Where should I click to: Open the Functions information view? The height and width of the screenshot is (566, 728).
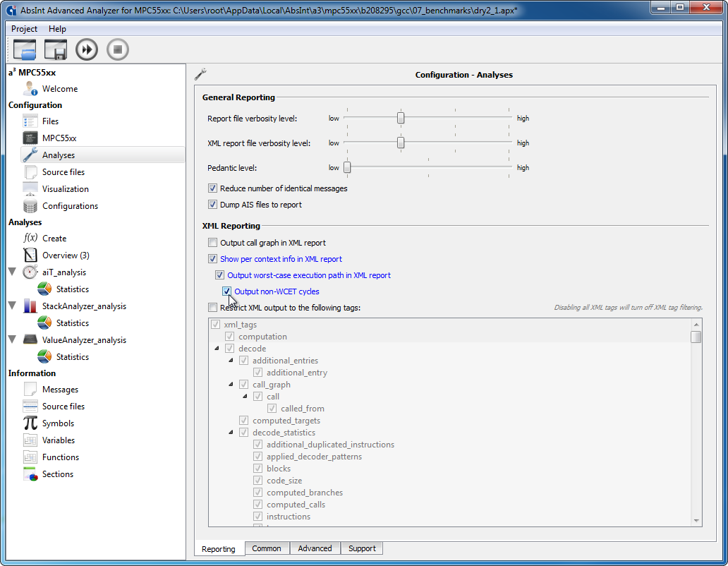pos(61,457)
